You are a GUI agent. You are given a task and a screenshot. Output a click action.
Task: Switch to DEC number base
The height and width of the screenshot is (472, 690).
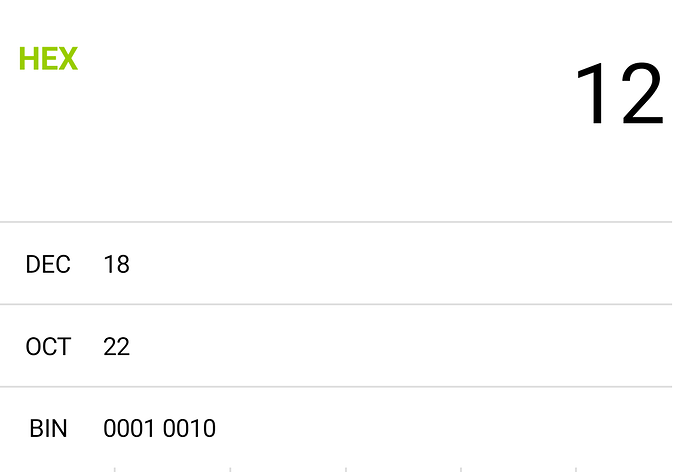click(48, 264)
